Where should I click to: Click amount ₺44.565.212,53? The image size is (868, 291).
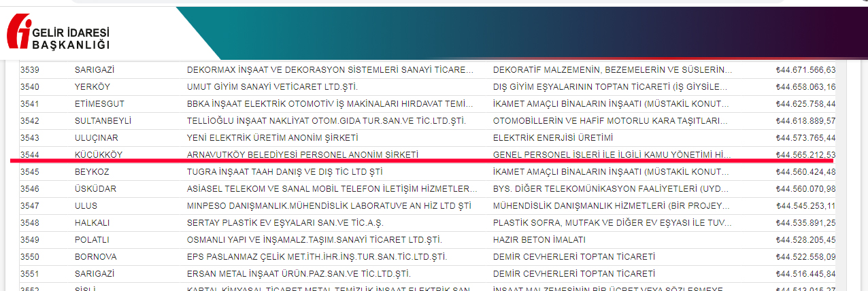tap(805, 155)
